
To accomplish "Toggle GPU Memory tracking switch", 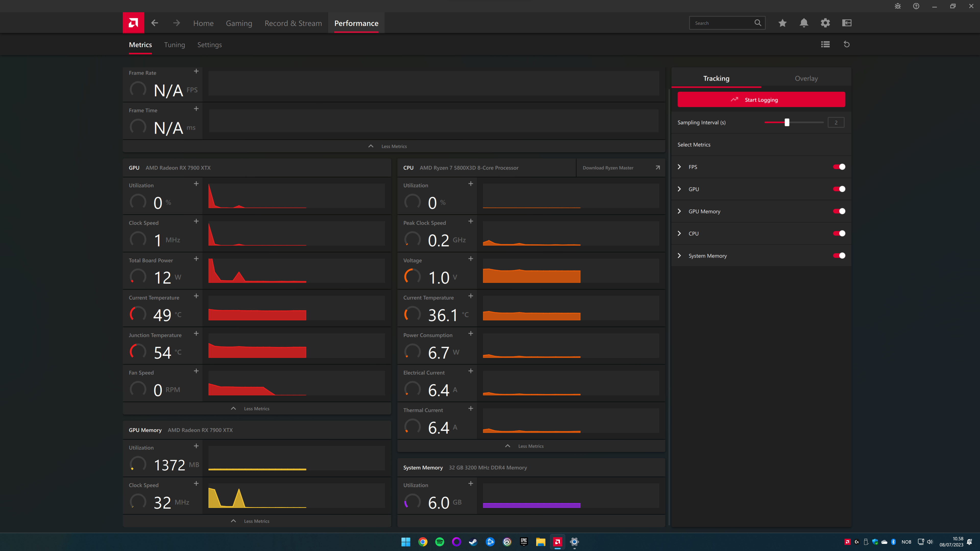I will pos(839,211).
